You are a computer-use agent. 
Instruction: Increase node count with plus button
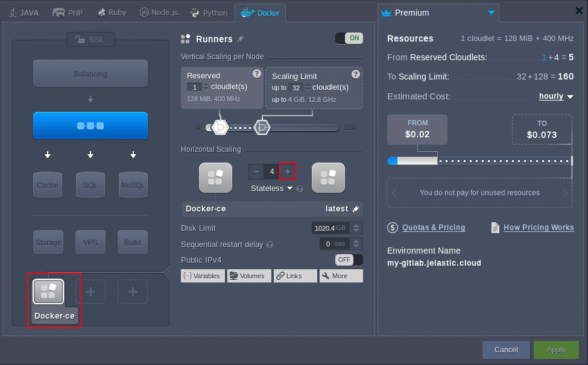click(288, 172)
